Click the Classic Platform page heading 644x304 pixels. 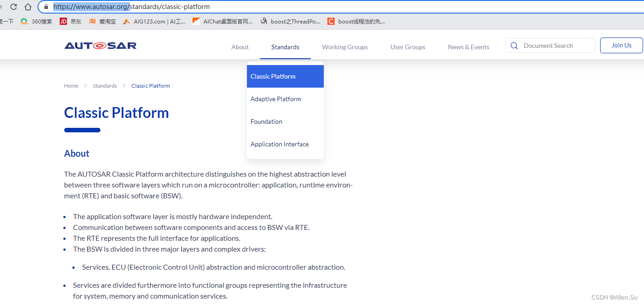[117, 112]
